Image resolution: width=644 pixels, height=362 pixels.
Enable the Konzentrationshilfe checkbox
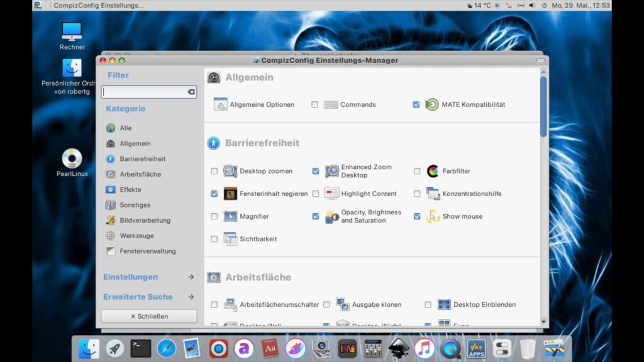(x=417, y=194)
